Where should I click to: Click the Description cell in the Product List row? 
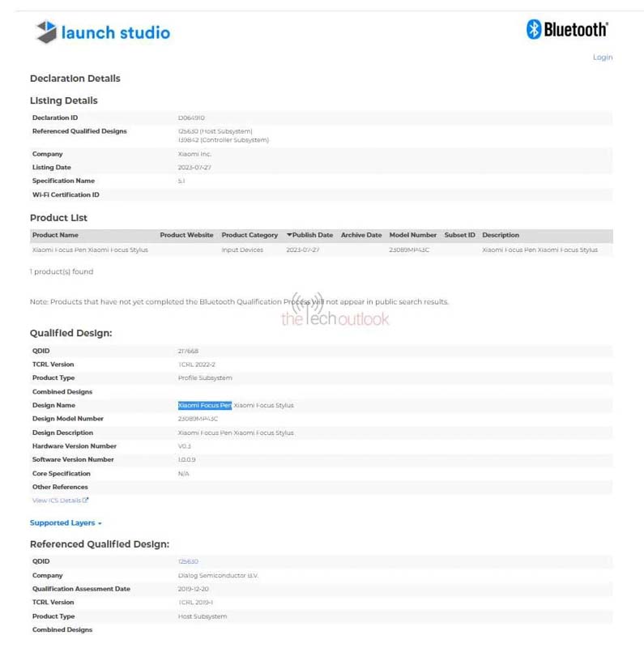coord(540,249)
